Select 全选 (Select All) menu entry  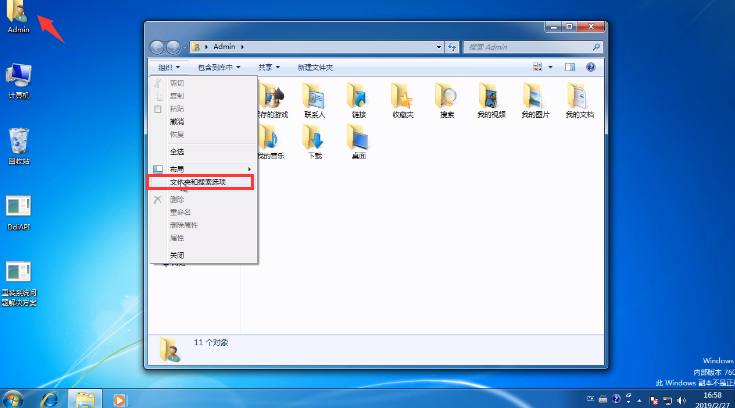point(177,151)
